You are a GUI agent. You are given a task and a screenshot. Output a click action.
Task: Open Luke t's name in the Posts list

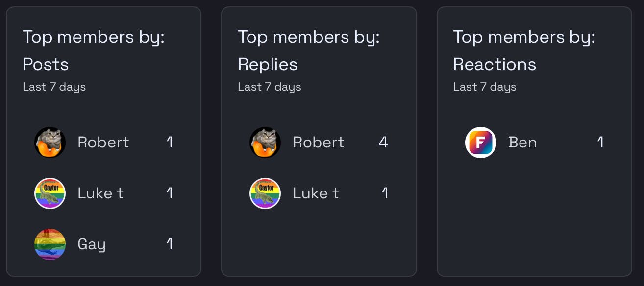pyautogui.click(x=100, y=193)
